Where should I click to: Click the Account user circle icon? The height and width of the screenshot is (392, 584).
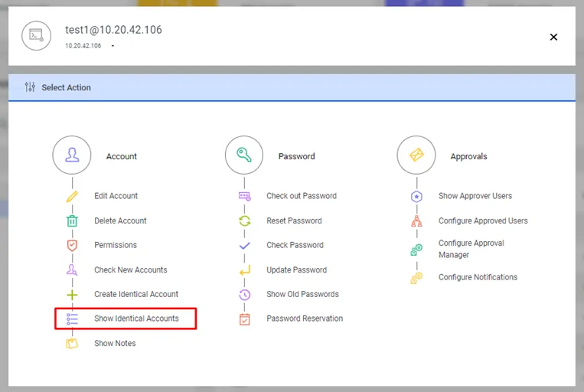[72, 155]
